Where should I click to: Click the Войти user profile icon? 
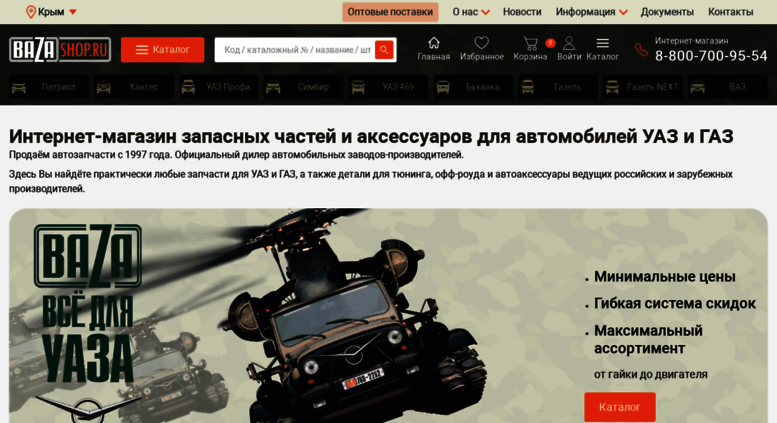569,43
